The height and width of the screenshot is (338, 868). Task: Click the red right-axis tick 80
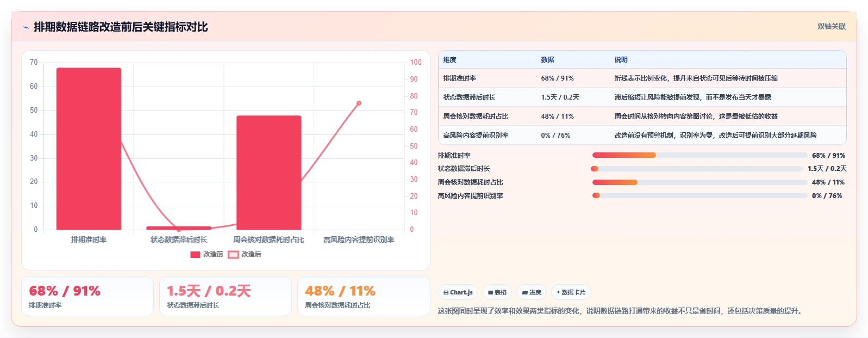(x=414, y=96)
